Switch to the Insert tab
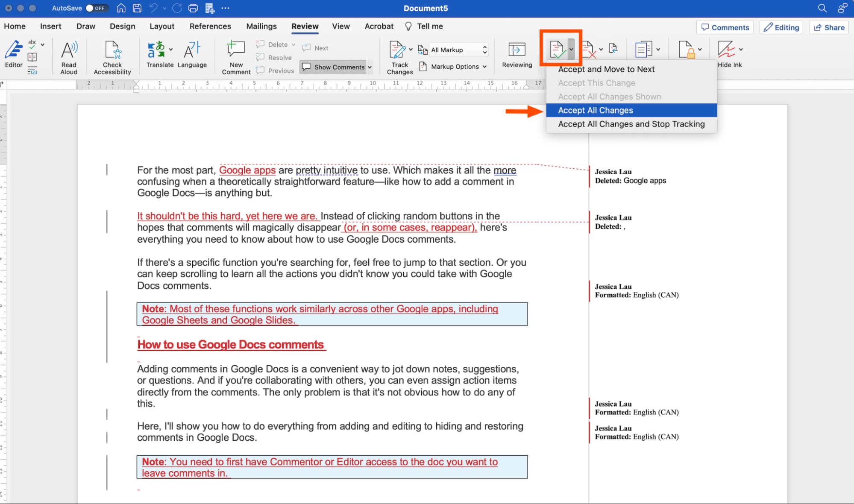The width and height of the screenshot is (854, 504). [51, 26]
